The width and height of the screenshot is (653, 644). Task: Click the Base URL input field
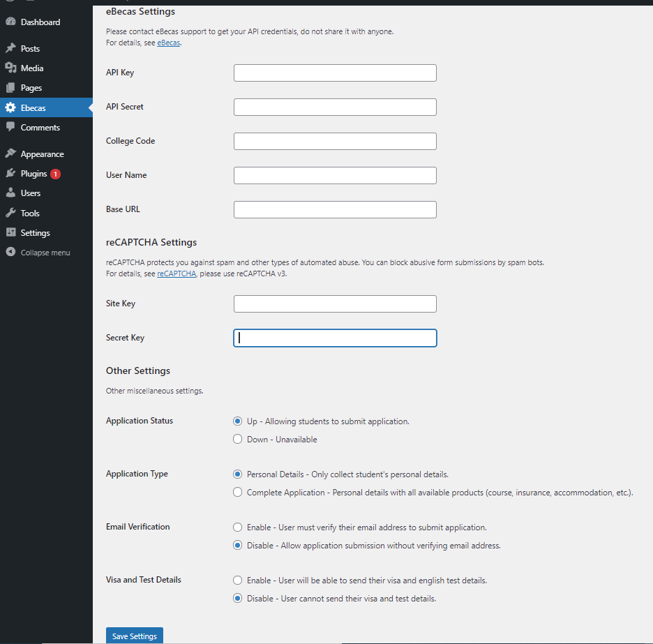336,209
